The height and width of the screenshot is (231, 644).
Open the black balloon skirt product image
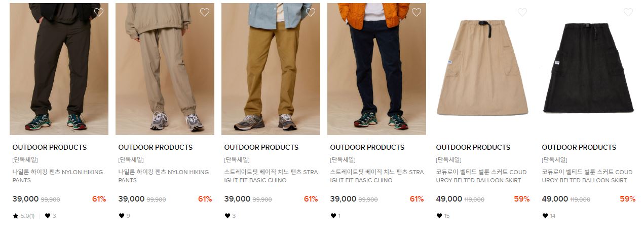coord(588,69)
